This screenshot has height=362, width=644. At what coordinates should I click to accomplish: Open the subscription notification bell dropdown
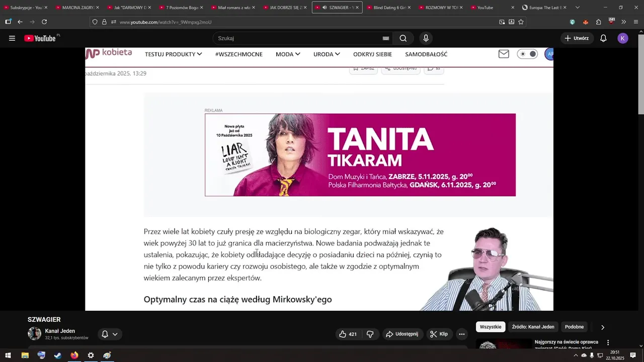point(110,334)
